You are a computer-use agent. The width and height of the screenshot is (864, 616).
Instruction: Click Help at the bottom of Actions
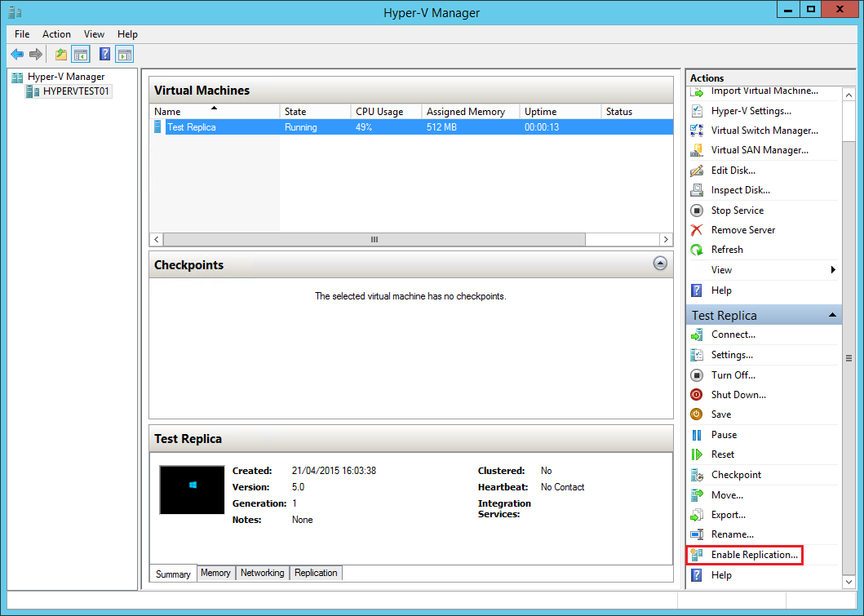(721, 575)
